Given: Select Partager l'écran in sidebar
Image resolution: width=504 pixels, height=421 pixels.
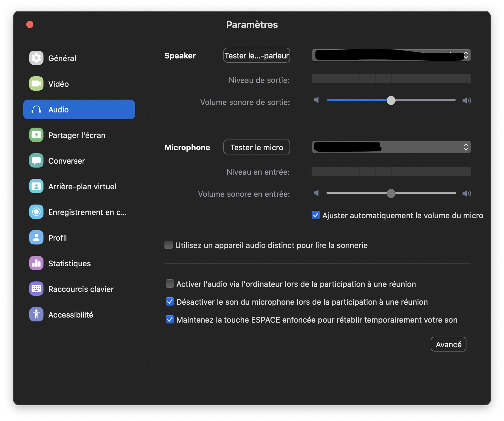Looking at the screenshot, I should click(x=79, y=135).
